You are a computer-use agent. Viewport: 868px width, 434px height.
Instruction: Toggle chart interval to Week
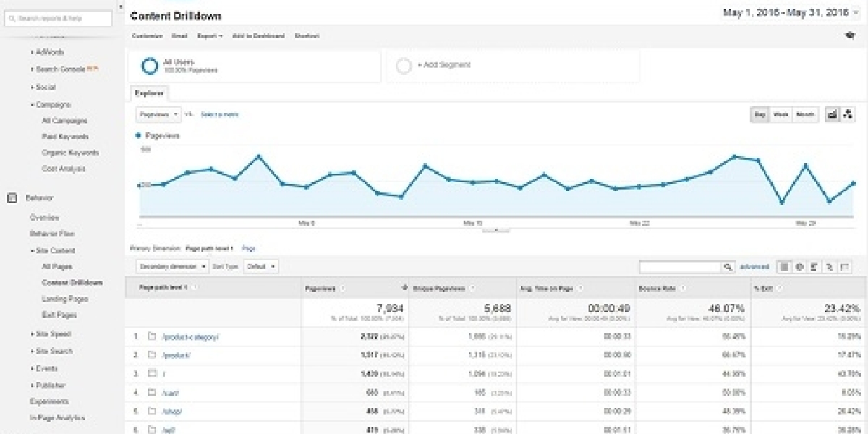(x=780, y=114)
